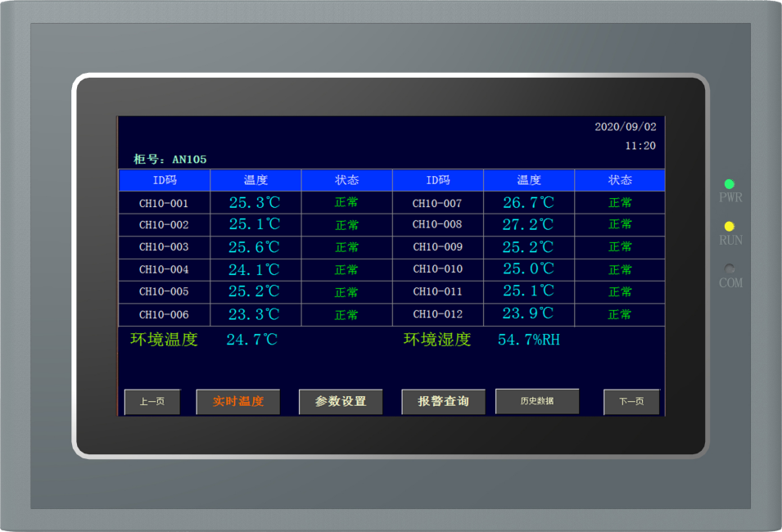Open the 历史数据 page
782x532 pixels.
tap(537, 401)
